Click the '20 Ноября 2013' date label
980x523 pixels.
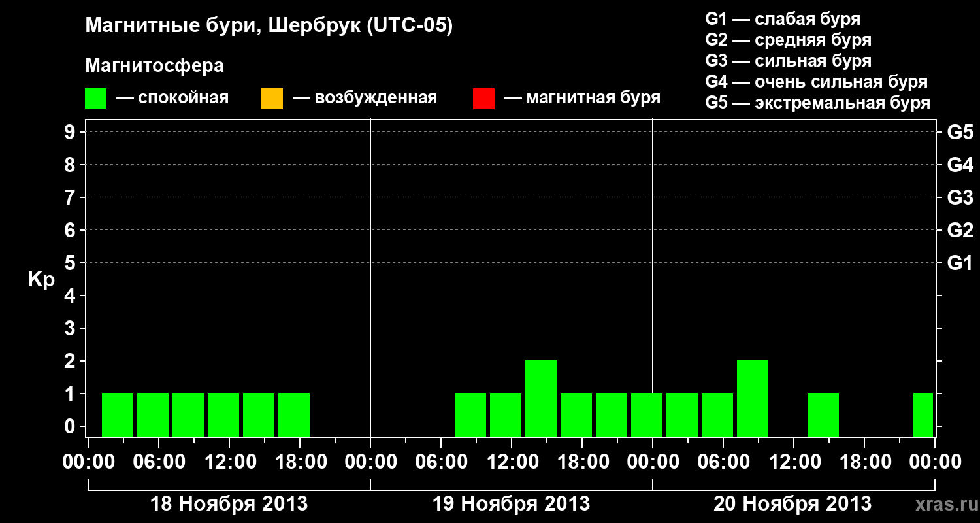point(792,504)
